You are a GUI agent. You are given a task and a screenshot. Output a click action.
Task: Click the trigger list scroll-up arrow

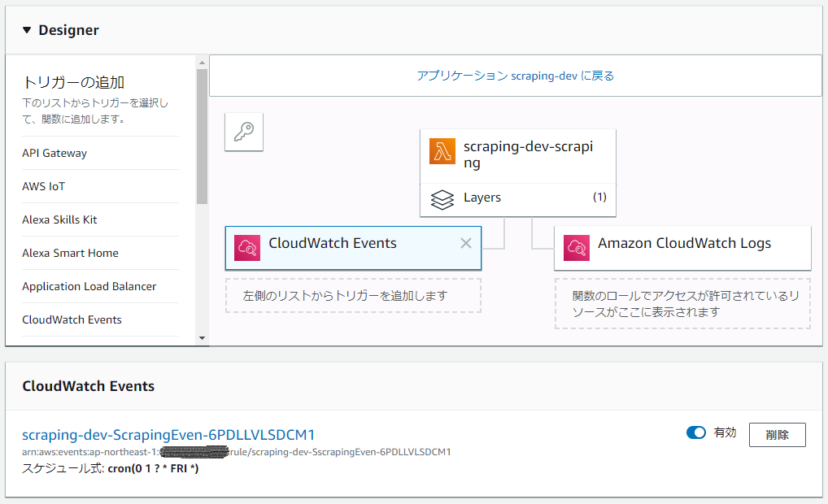tap(202, 63)
